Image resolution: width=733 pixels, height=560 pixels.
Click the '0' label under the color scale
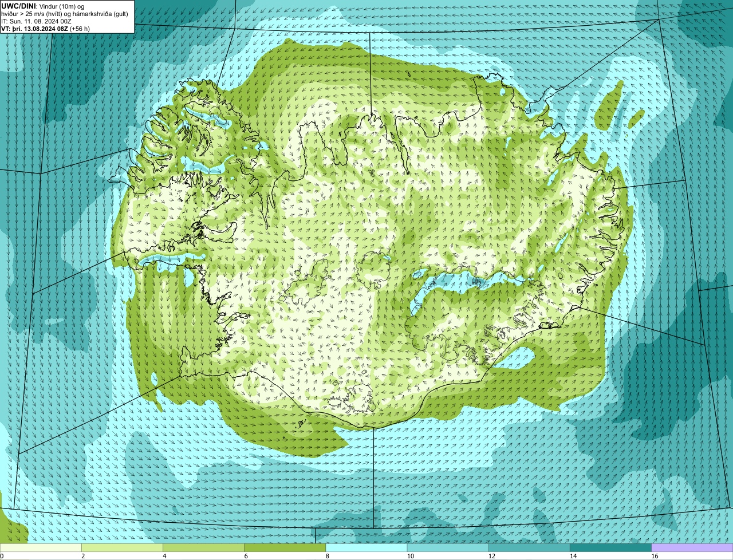[x=2, y=556]
